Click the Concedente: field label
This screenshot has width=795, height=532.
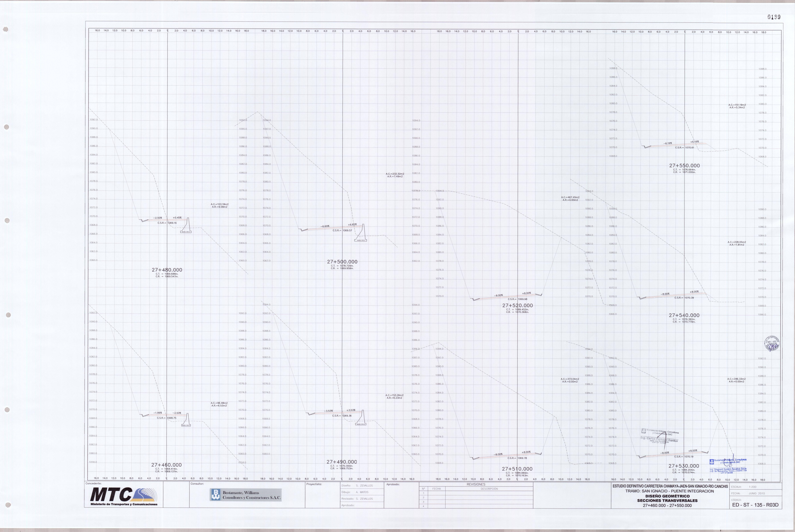(x=93, y=483)
